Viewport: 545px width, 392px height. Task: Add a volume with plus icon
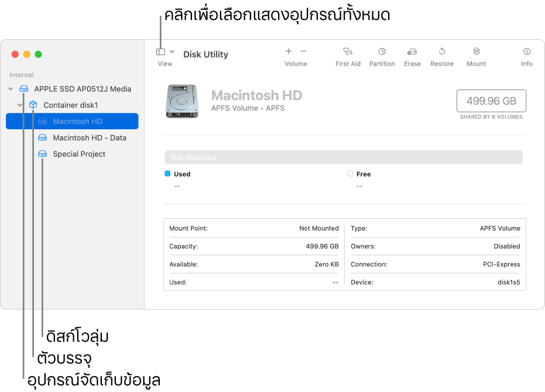pos(289,51)
